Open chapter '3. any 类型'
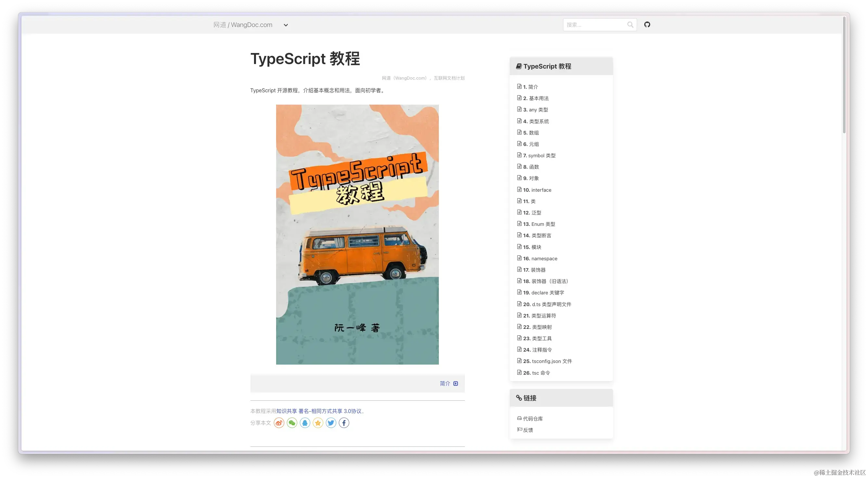This screenshot has width=868, height=478. tap(535, 110)
